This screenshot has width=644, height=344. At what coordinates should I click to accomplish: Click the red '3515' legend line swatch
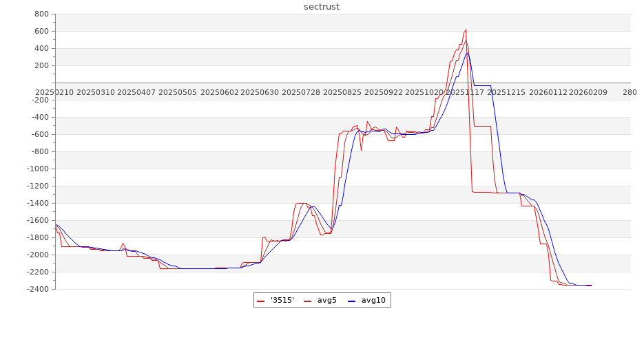[261, 301]
